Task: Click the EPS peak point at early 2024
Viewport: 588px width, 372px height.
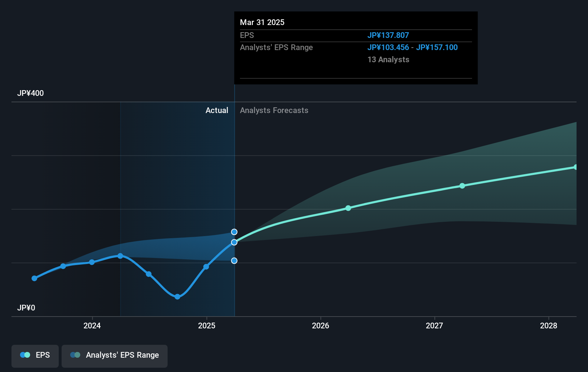Action: 120,256
